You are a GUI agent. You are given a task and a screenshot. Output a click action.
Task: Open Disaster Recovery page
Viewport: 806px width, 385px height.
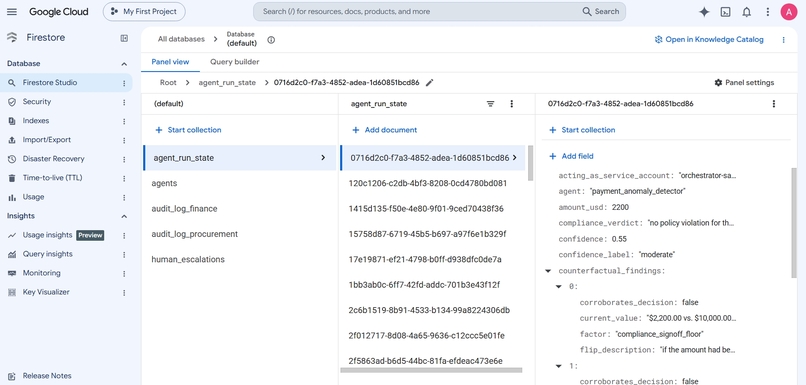coord(53,159)
